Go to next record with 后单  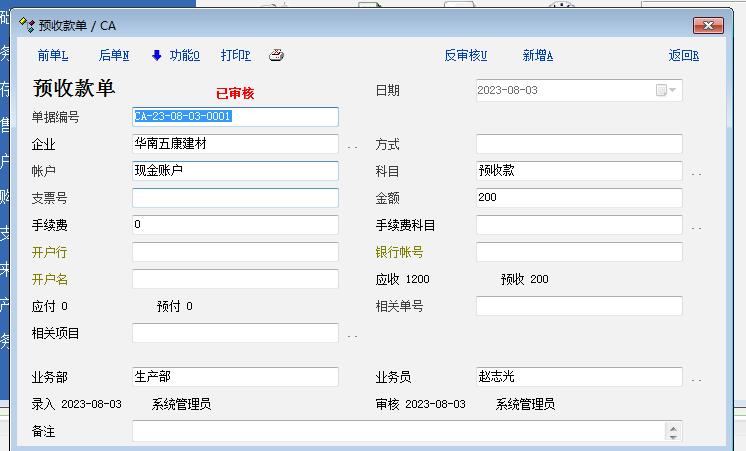click(114, 55)
